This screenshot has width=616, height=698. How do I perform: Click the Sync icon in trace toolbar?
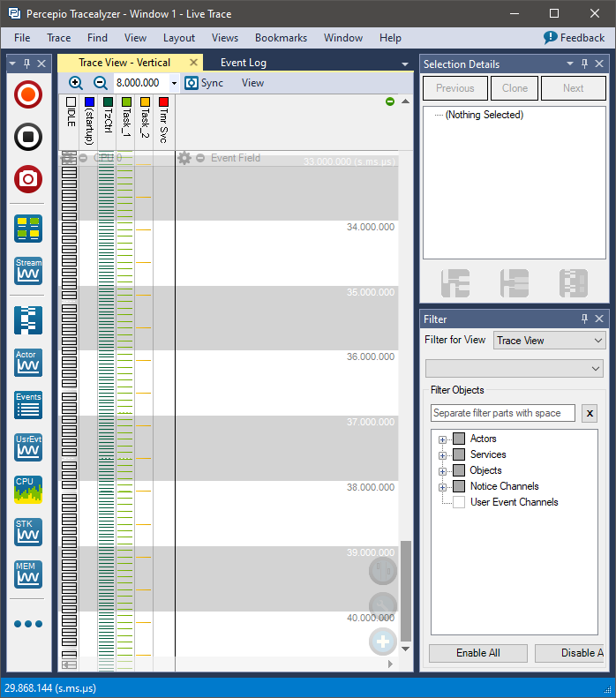tap(192, 83)
